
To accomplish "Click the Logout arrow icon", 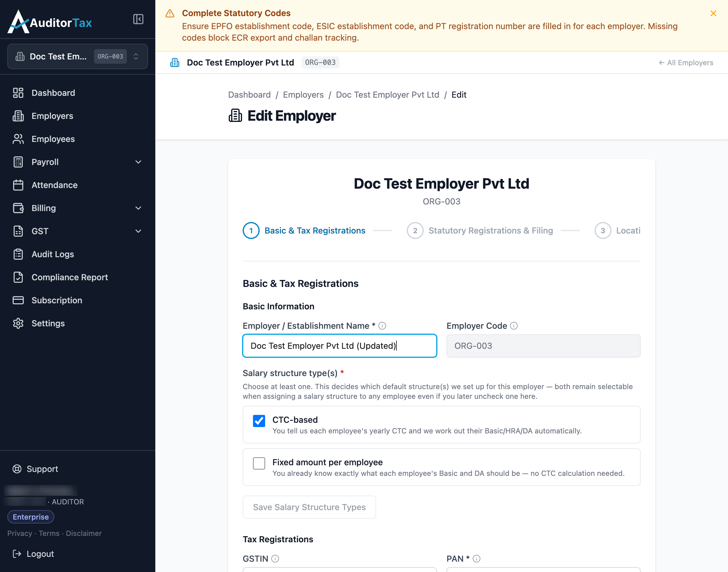I will [x=17, y=554].
